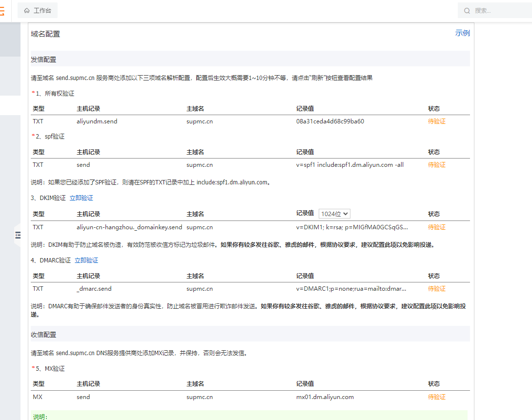Click the 2、spf验证 heading
532x420 pixels.
pyautogui.click(x=50, y=137)
